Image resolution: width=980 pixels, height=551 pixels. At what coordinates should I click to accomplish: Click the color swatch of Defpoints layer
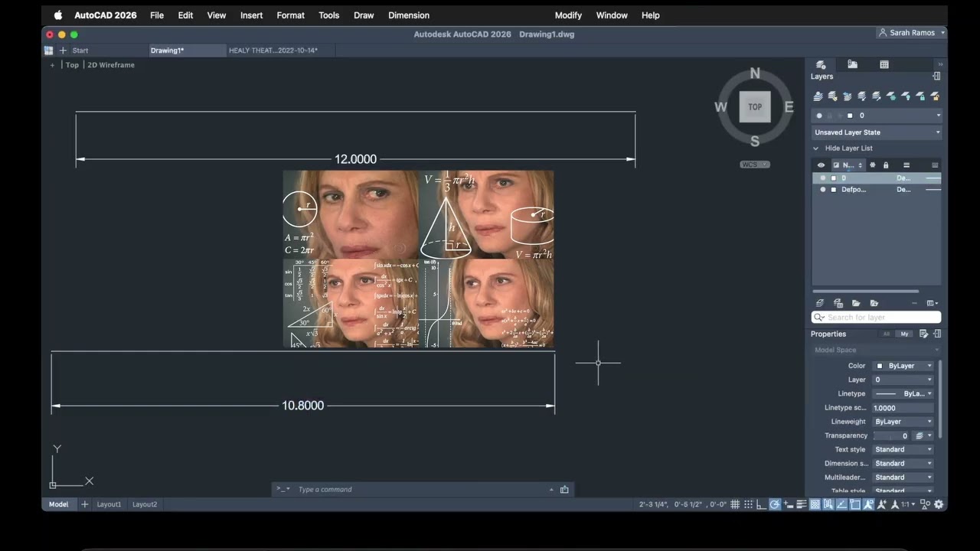click(834, 190)
